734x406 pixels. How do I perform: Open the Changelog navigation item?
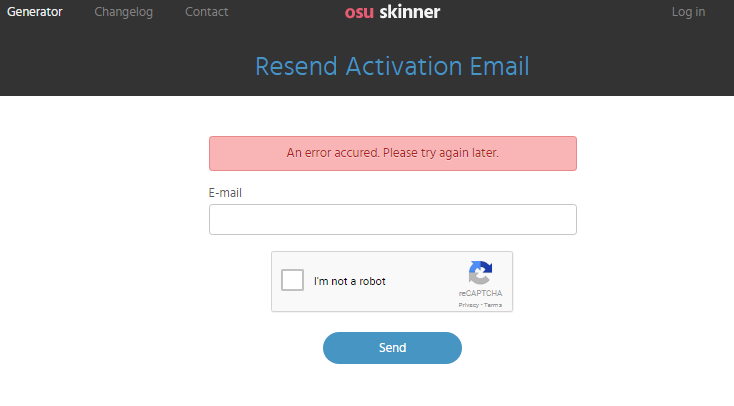pyautogui.click(x=124, y=12)
